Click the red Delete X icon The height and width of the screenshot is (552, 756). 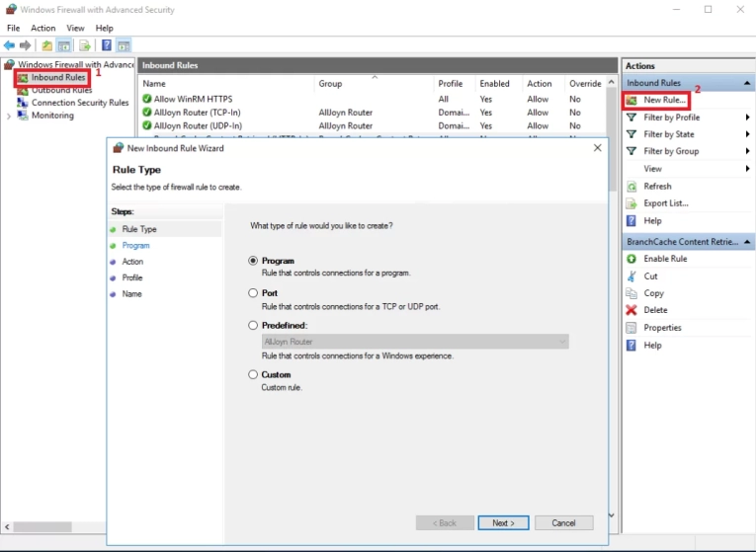pyautogui.click(x=632, y=310)
